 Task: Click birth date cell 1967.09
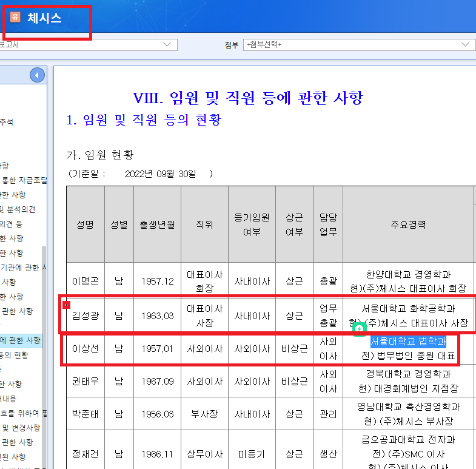158,381
